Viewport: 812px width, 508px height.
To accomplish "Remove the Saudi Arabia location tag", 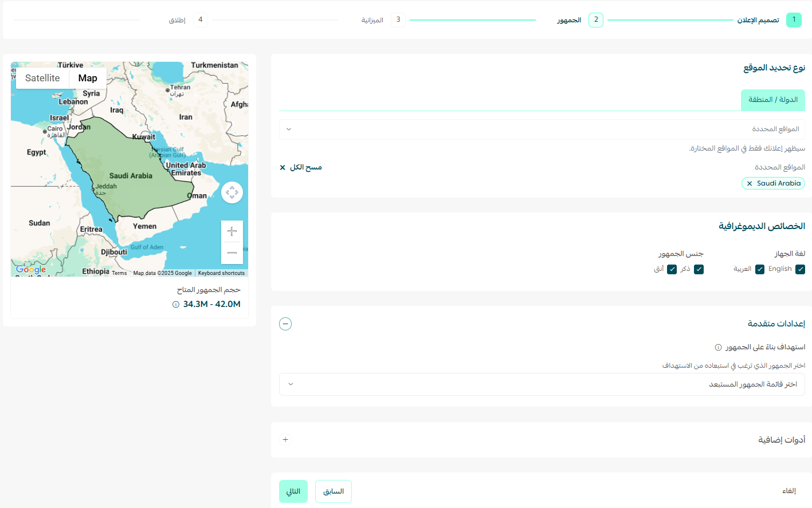I will click(x=750, y=184).
